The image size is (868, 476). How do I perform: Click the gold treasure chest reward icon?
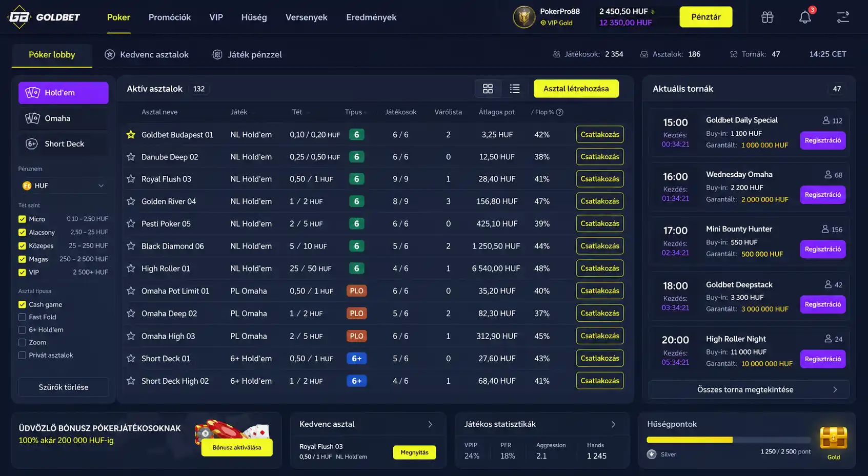click(834, 438)
